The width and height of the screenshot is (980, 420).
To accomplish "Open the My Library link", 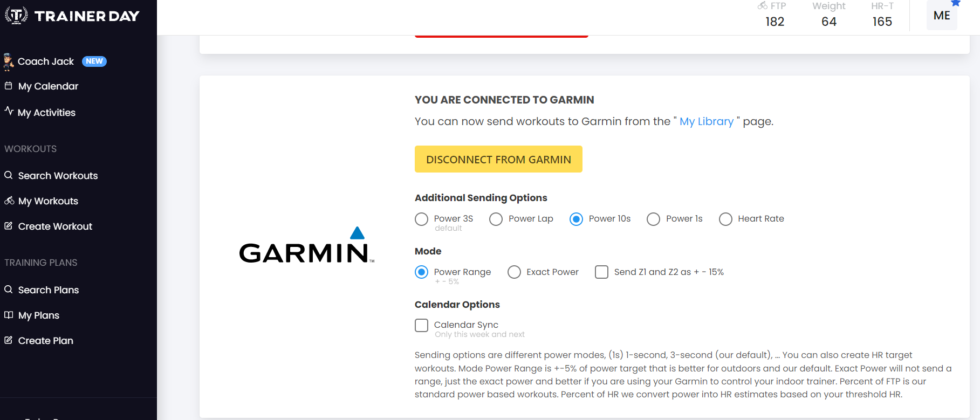I will tap(707, 121).
